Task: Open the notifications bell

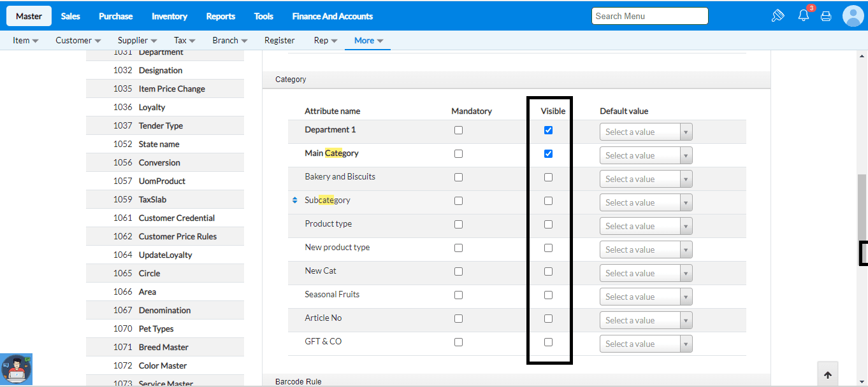Action: point(804,16)
